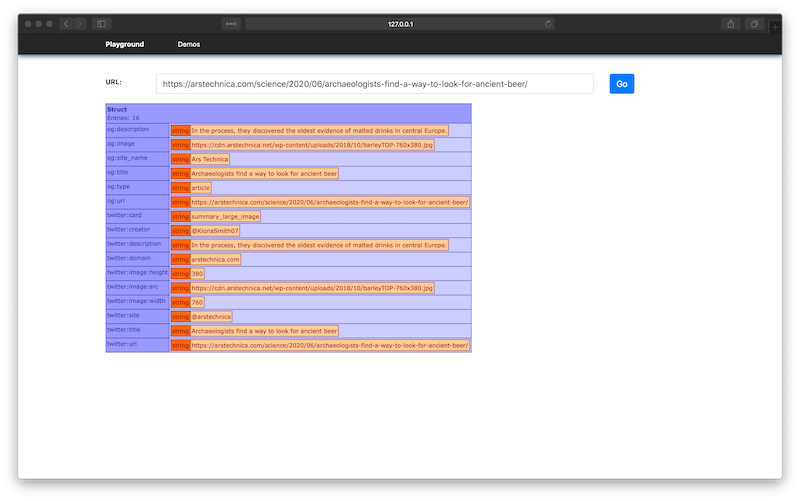Click the twitter:title 'Archaeologists find a way' value

pos(264,331)
